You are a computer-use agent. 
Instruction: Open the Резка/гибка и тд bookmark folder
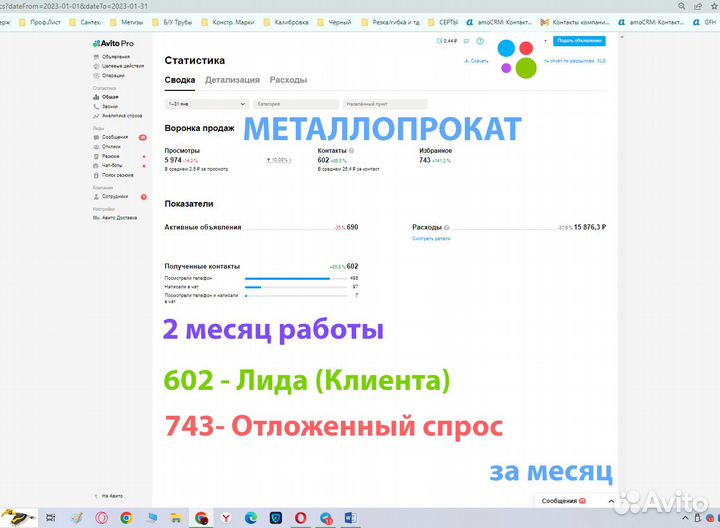coord(390,22)
